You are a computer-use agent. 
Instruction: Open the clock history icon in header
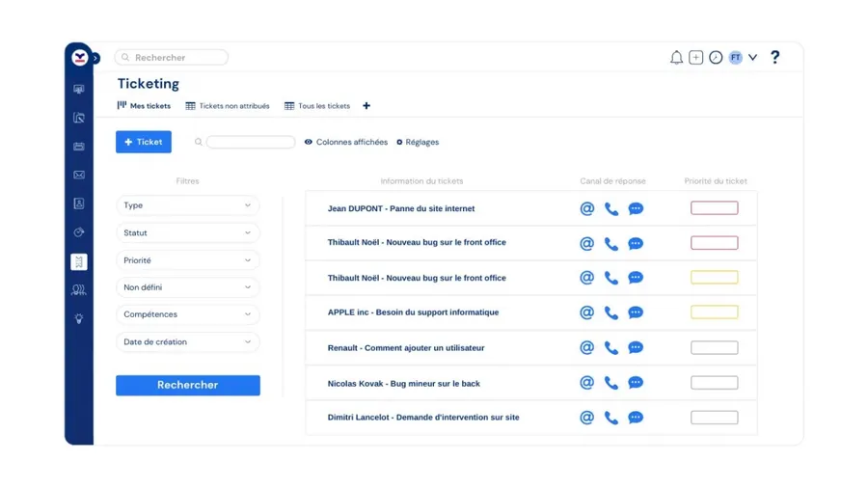pyautogui.click(x=716, y=58)
